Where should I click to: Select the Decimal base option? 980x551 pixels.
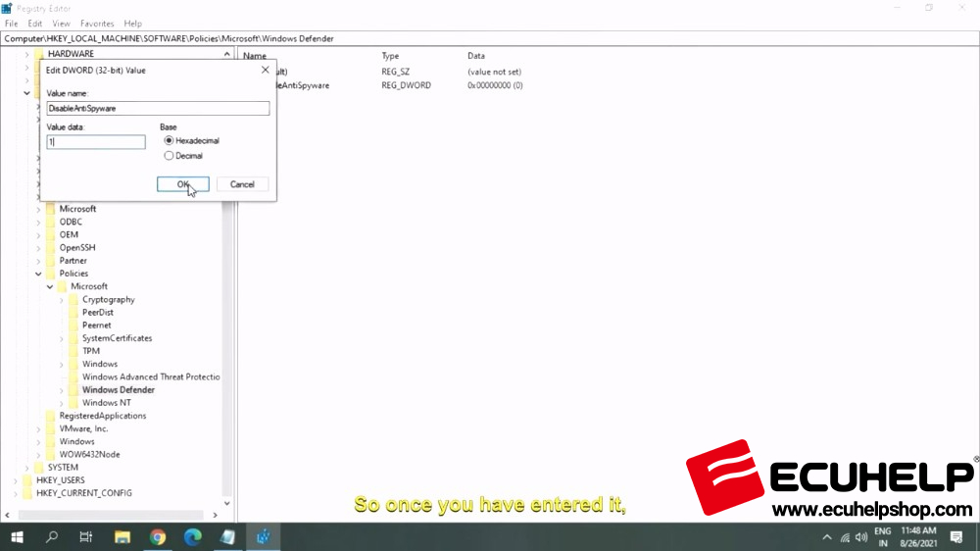click(x=183, y=156)
